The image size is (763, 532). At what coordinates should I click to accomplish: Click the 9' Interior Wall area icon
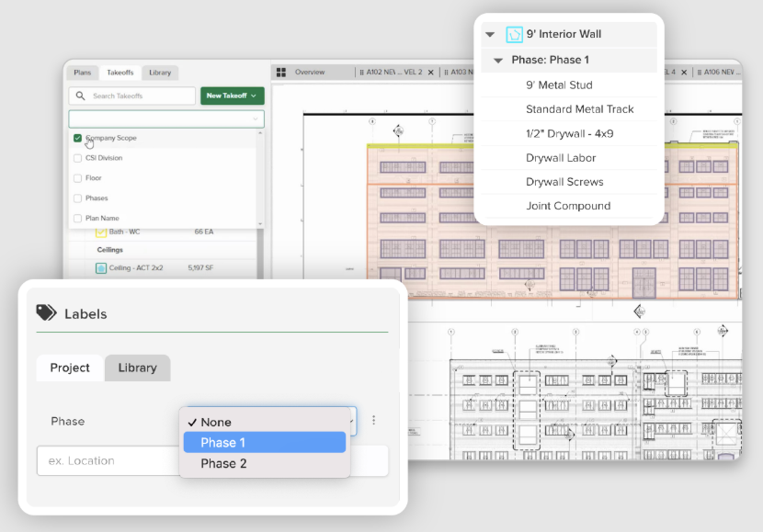click(515, 35)
